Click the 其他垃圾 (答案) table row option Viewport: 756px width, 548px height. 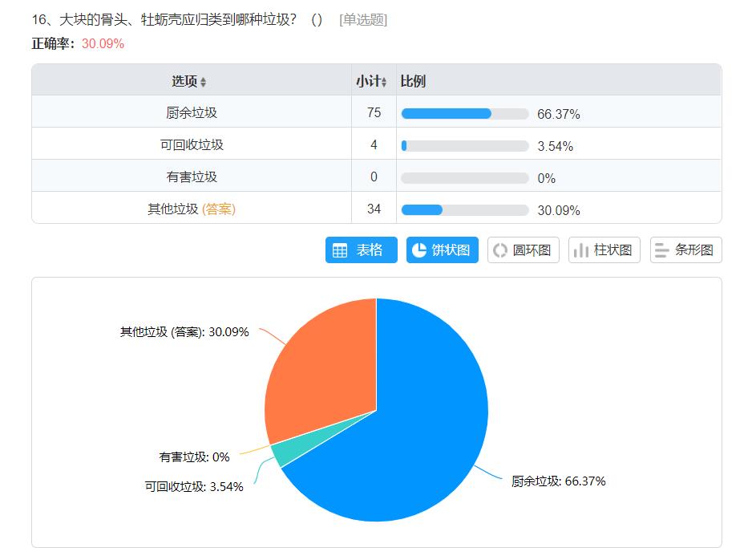(x=192, y=209)
